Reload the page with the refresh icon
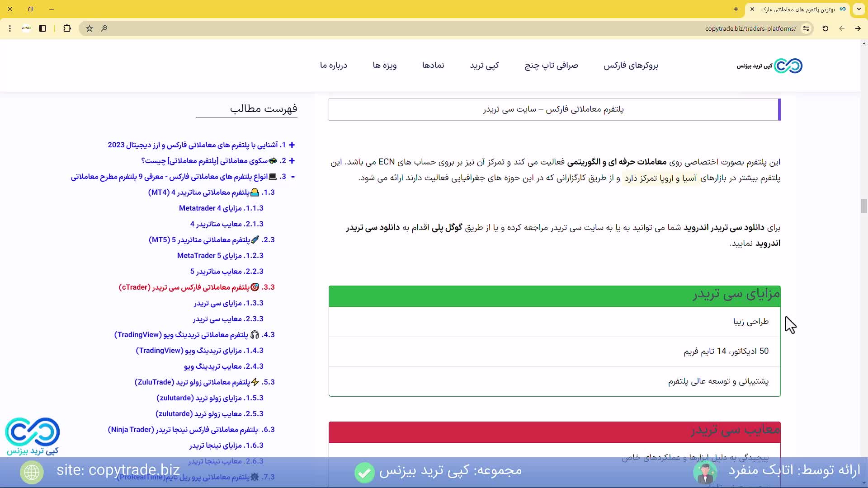This screenshot has height=488, width=868. tap(825, 28)
